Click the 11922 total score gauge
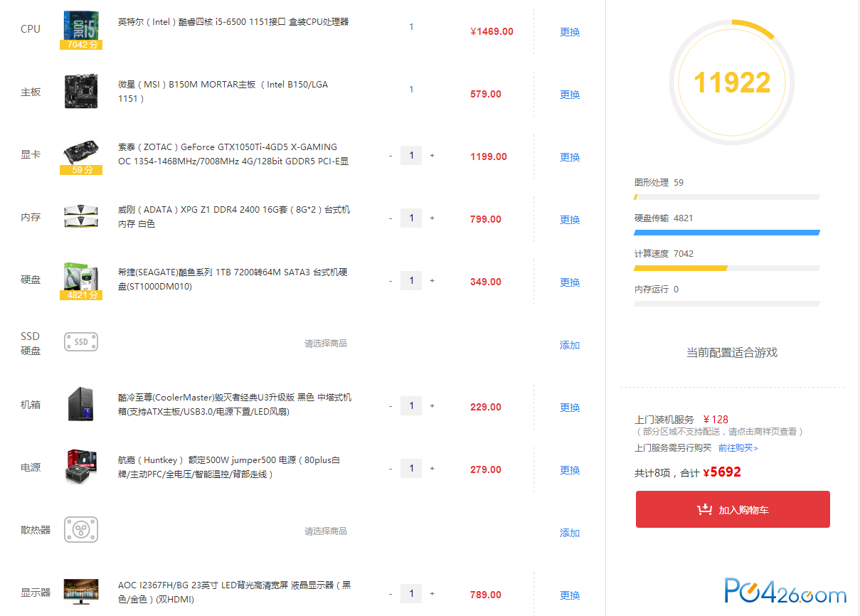 (x=732, y=83)
